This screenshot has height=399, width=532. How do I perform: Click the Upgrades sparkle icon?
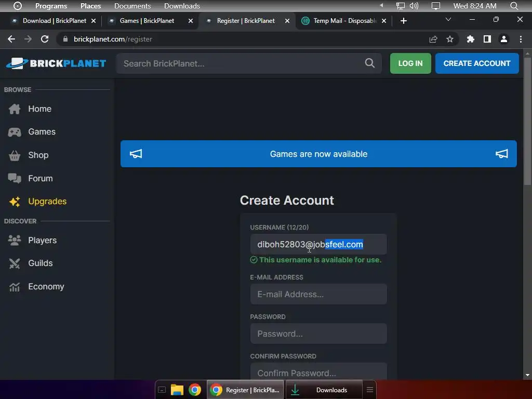click(x=14, y=202)
